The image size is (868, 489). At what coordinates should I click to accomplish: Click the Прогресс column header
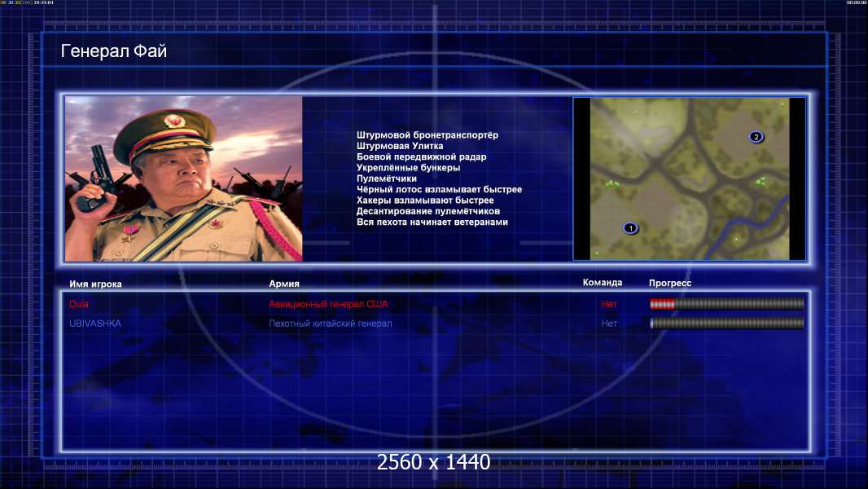tap(670, 283)
